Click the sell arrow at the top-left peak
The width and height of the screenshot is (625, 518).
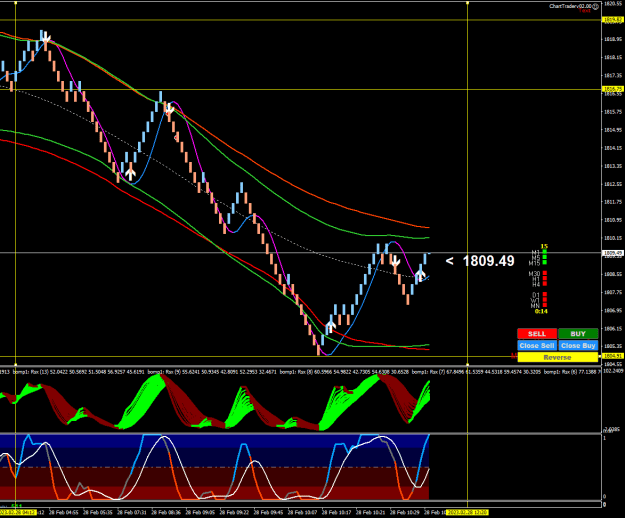(x=46, y=37)
